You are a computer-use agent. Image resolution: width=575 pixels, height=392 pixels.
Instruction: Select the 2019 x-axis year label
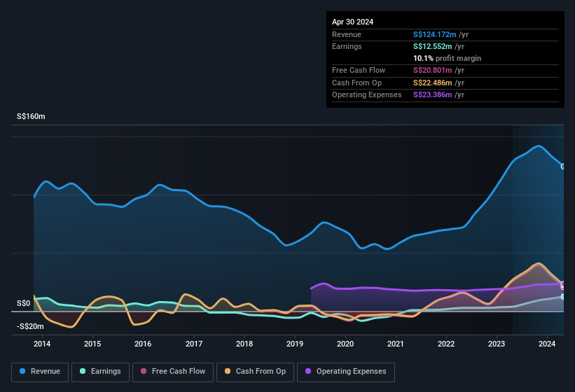pyautogui.click(x=295, y=344)
